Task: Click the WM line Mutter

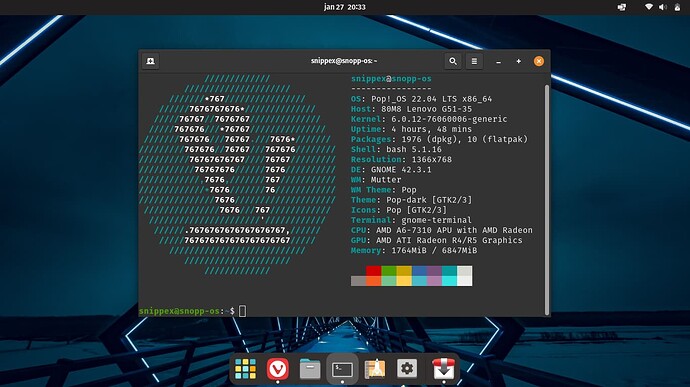Action: 376,180
